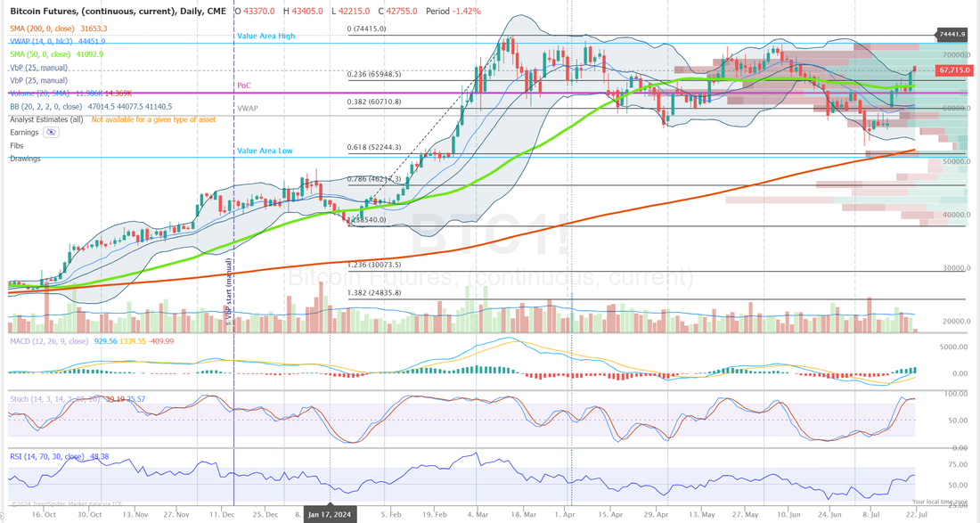Click the Jan 17, 2024 crosshair date tag
This screenshot has height=523, width=980.
pyautogui.click(x=330, y=515)
